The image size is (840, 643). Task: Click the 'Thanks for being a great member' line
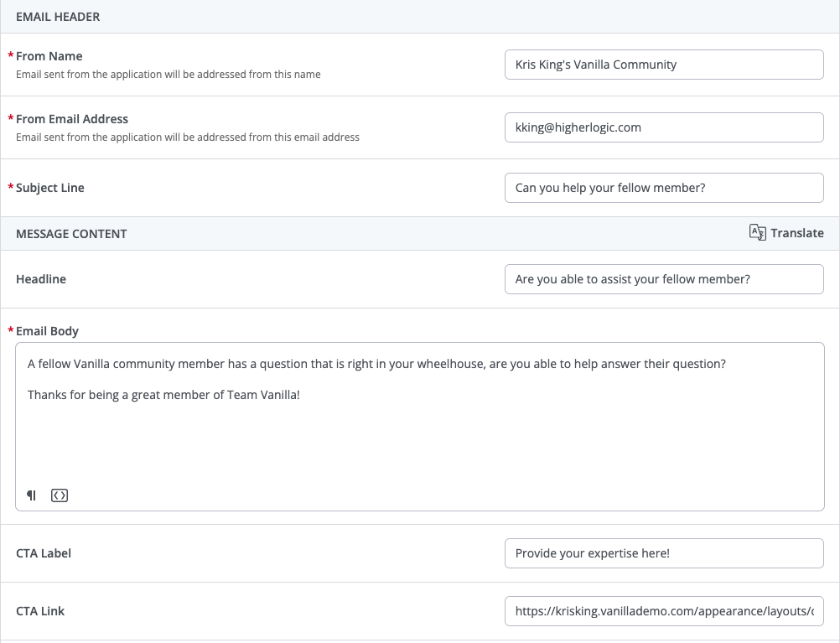(163, 394)
